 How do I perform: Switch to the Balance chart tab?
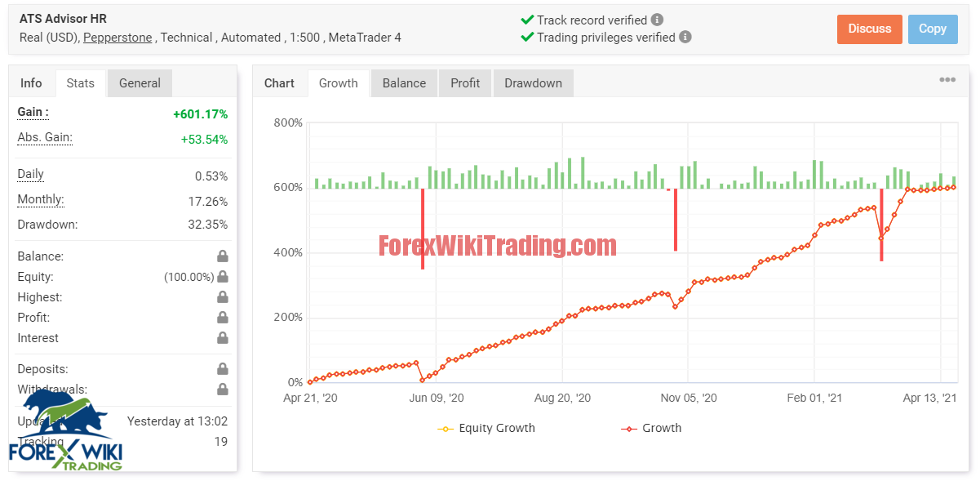[403, 82]
